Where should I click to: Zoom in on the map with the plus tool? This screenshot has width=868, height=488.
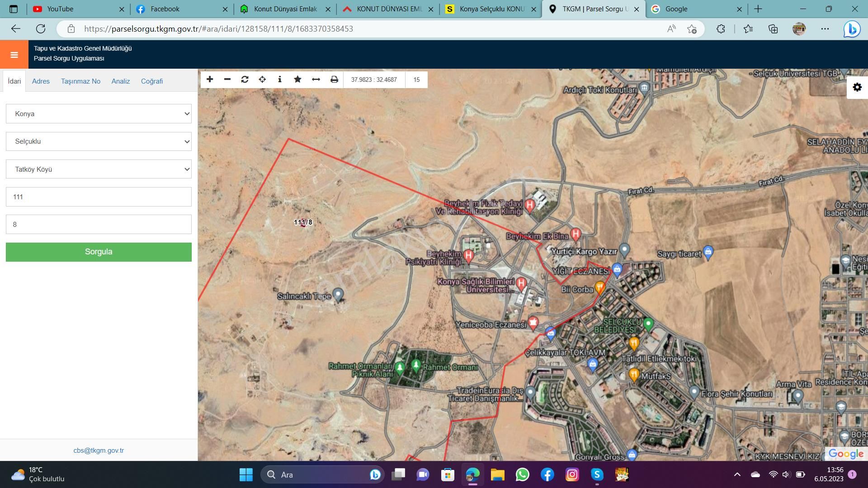(210, 80)
